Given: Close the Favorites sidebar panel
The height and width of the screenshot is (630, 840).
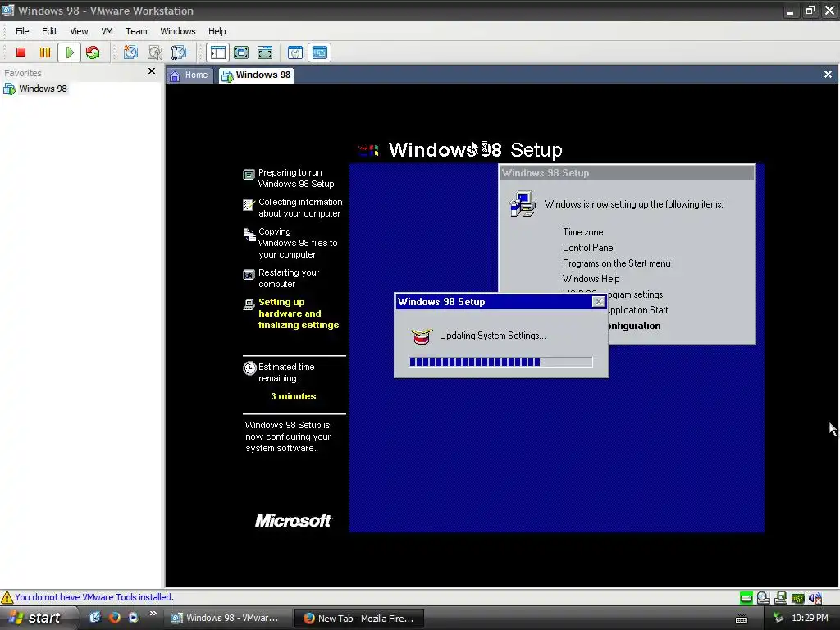Looking at the screenshot, I should [x=152, y=71].
